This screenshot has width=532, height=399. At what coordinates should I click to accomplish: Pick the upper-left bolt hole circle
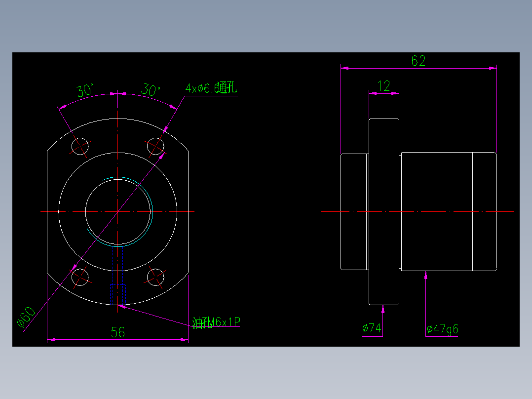[x=80, y=146]
